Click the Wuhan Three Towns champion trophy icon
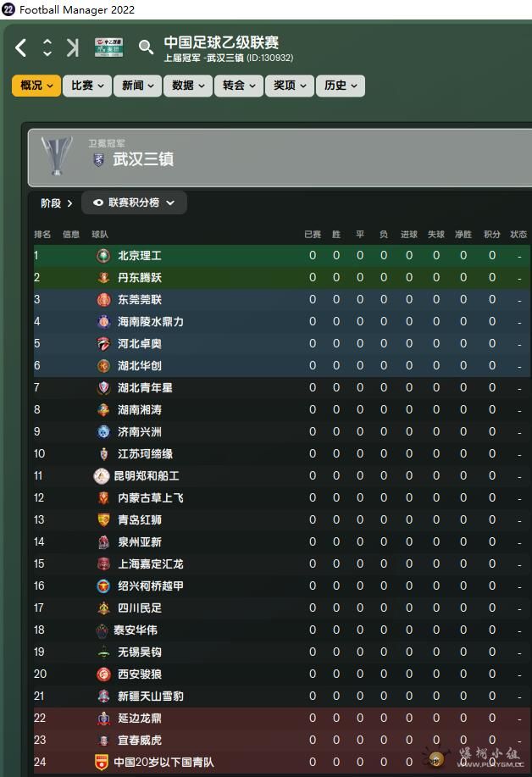Image resolution: width=532 pixels, height=777 pixels. tap(57, 157)
